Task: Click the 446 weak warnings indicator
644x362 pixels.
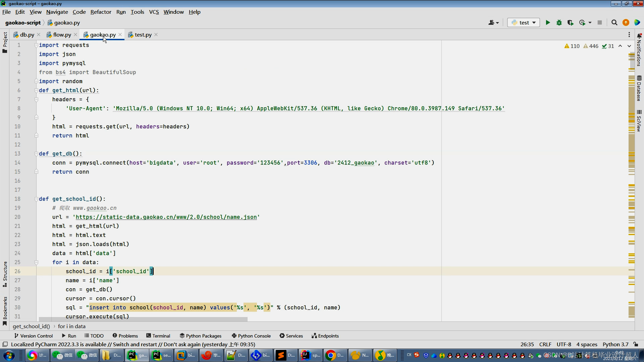Action: (591, 46)
